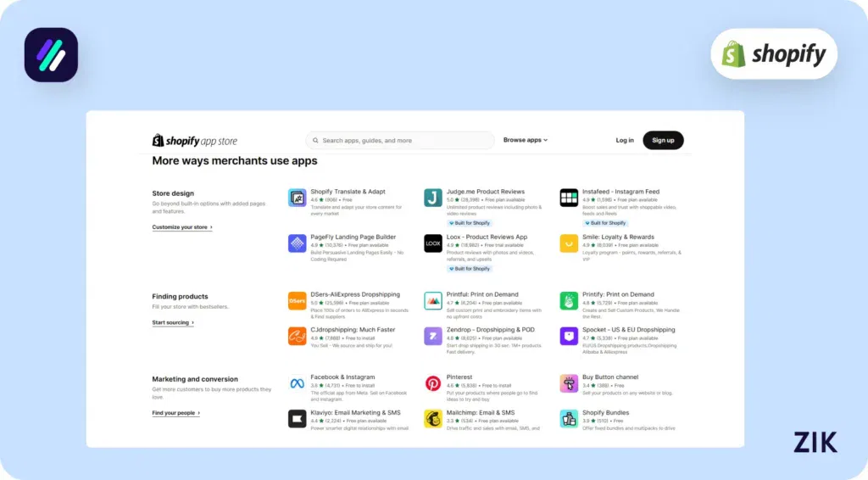Open the Customize your store link
Image resolution: width=868 pixels, height=480 pixels.
pyautogui.click(x=182, y=227)
